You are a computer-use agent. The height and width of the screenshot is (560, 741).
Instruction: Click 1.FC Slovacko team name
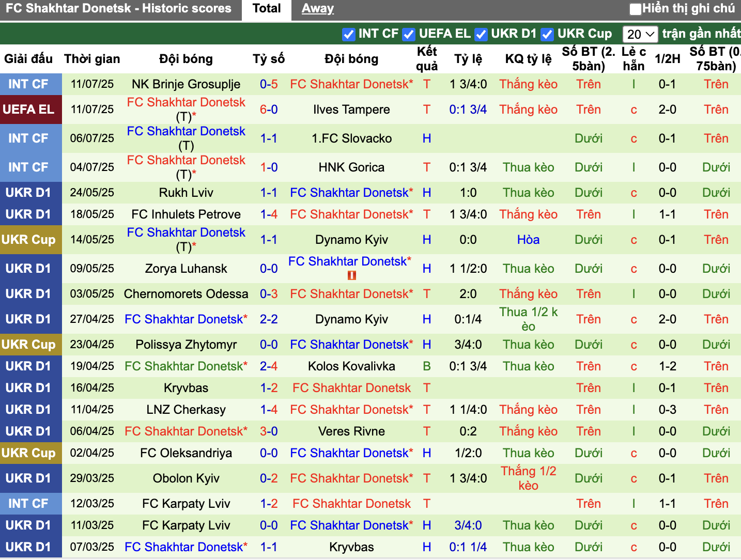pos(351,138)
